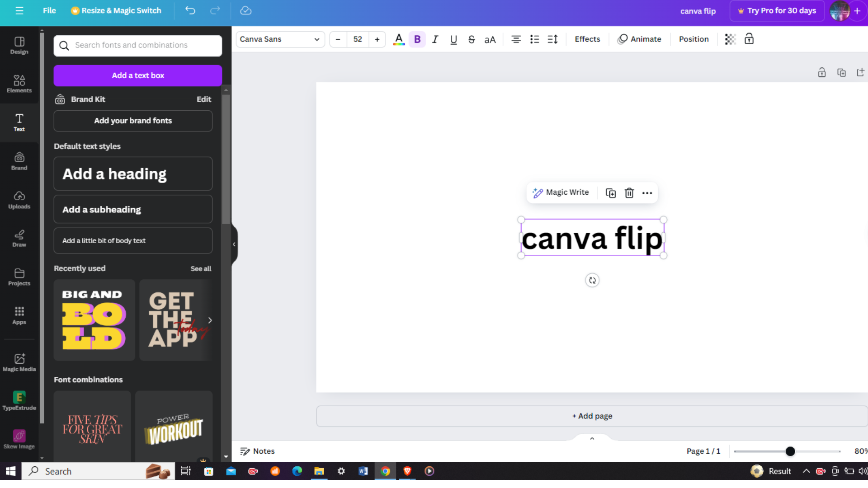Open the Magic Media app
This screenshot has width=868, height=488.
(x=19, y=362)
